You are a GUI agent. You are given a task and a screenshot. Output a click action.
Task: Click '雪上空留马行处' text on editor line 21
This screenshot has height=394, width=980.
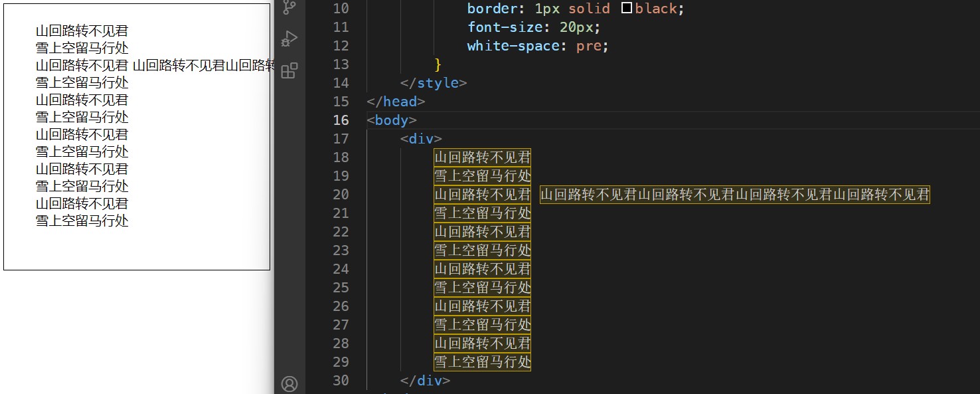(x=483, y=213)
